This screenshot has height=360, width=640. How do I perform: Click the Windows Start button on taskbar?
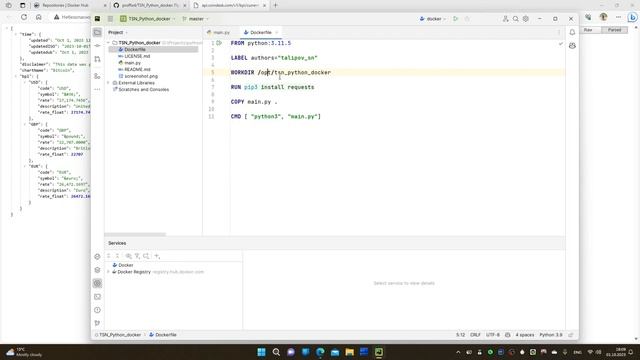(261, 352)
